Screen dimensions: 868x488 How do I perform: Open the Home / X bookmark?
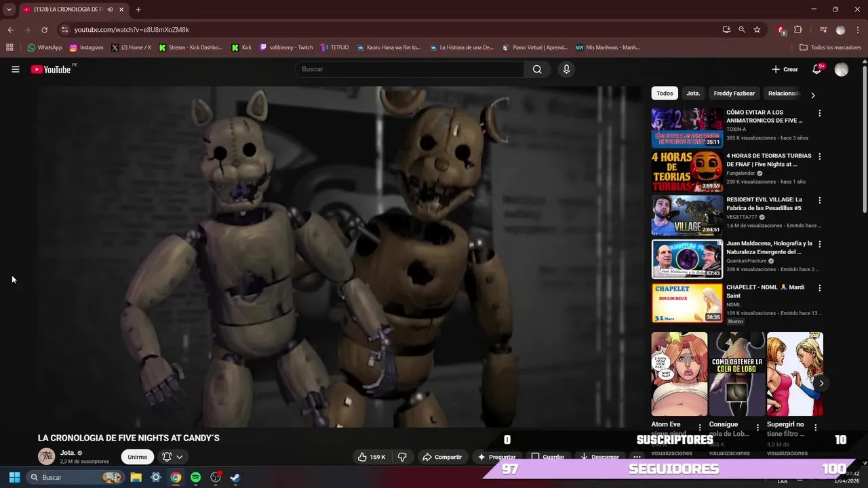coord(131,47)
